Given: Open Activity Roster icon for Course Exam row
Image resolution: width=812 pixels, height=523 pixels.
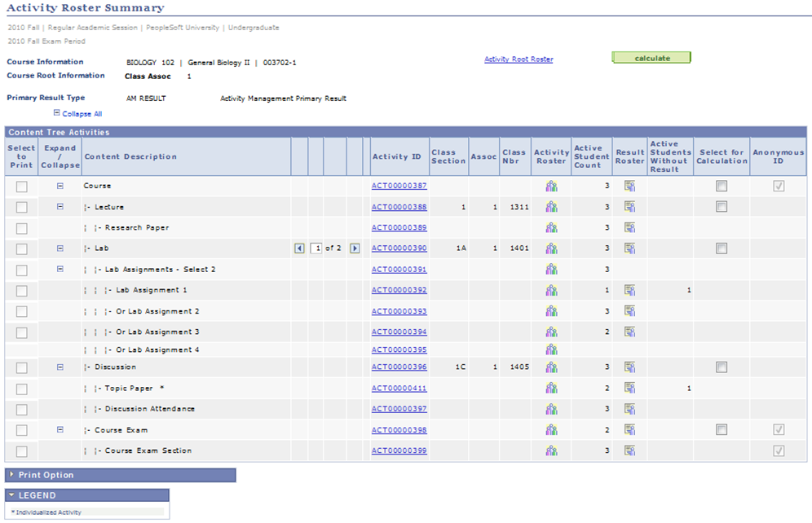Looking at the screenshot, I should point(551,430).
